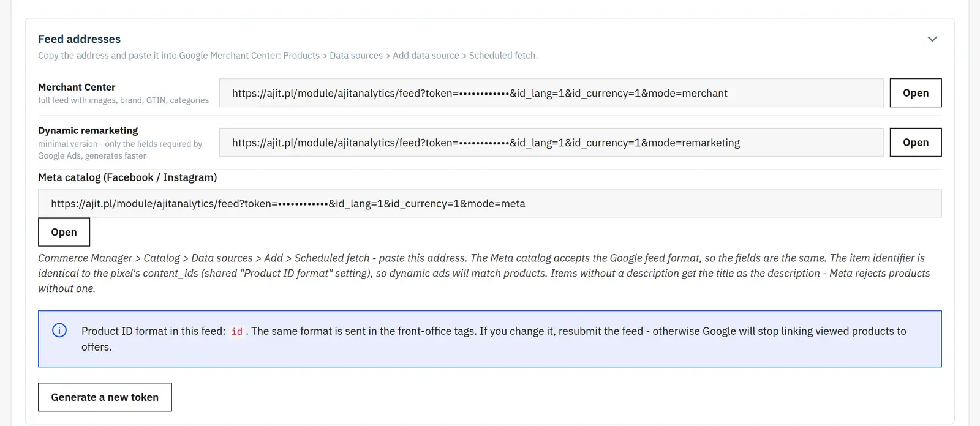This screenshot has height=426, width=980.
Task: Select the Dynamic remarketing feed address field
Action: [x=551, y=143]
